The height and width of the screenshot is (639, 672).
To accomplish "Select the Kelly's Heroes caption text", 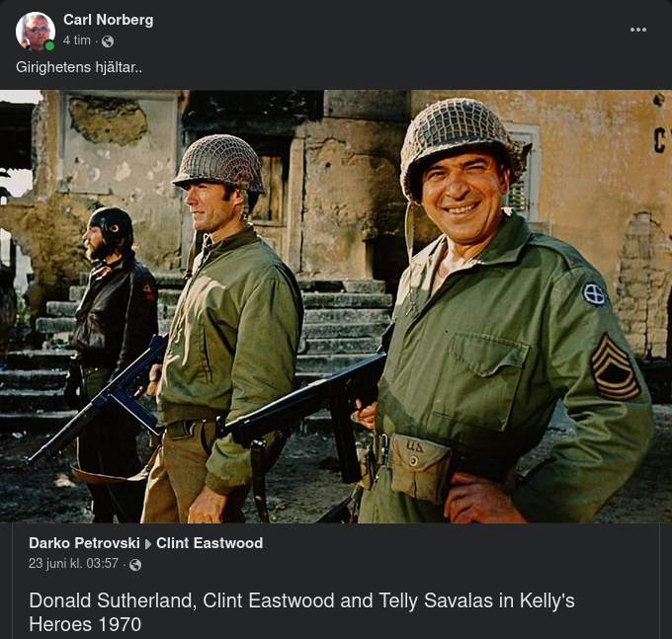I will 301,611.
